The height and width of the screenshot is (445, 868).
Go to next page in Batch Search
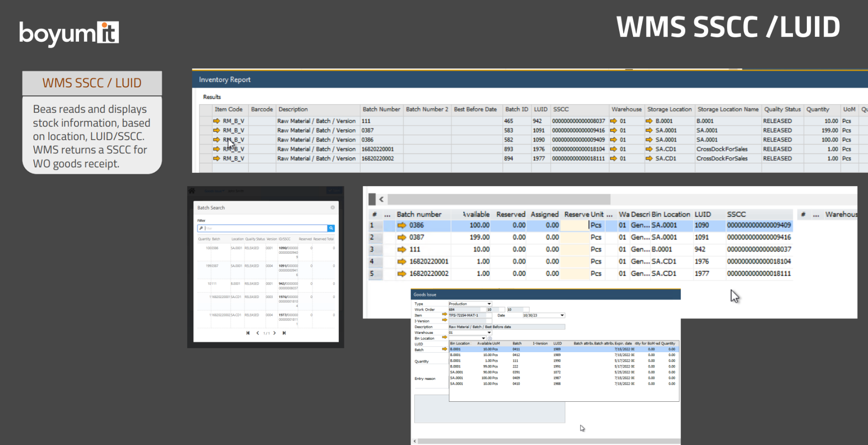coord(274,333)
